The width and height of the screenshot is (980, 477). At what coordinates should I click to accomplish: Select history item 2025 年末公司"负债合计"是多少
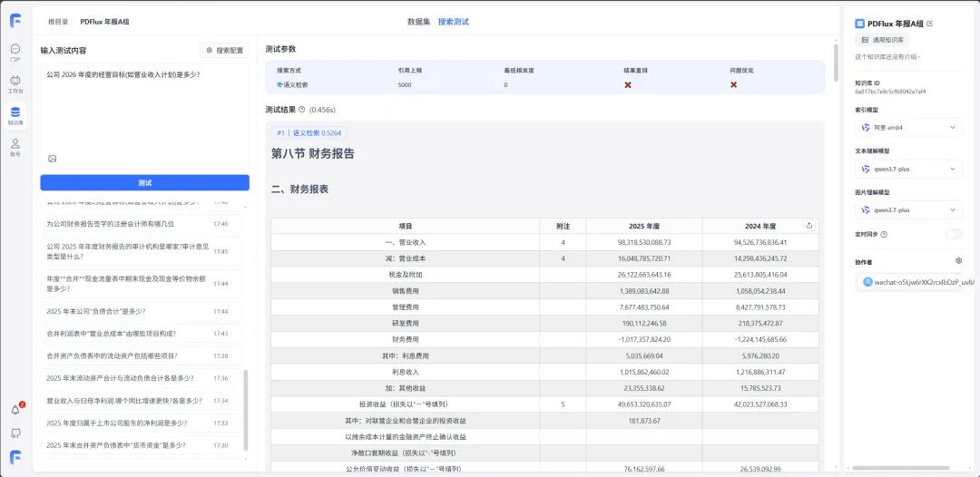141,311
